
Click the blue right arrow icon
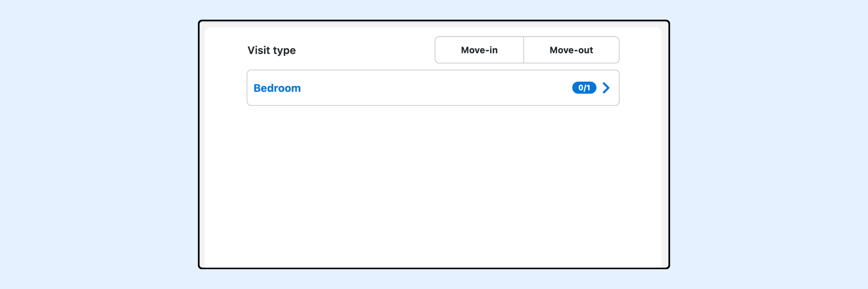tap(606, 88)
